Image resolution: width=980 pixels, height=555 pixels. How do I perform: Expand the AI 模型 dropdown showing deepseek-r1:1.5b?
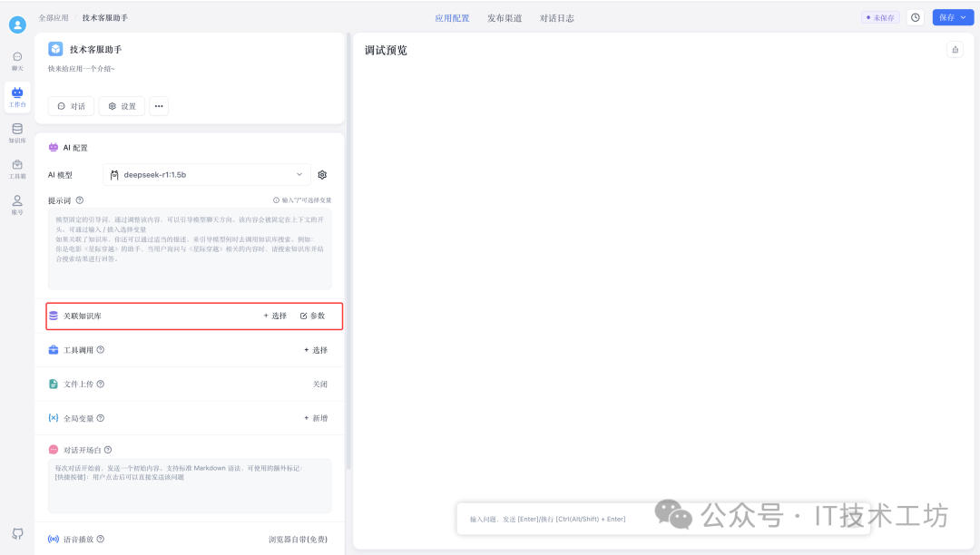tap(207, 174)
